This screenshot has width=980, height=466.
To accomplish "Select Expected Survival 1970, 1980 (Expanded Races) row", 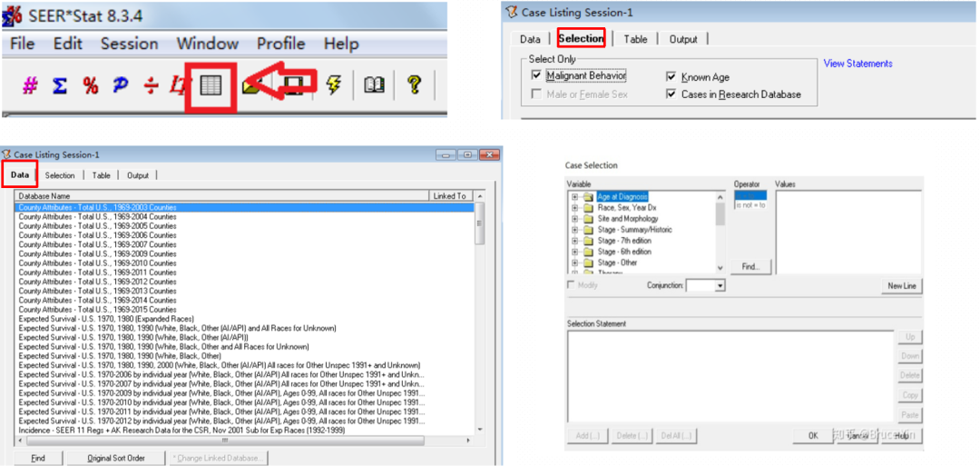I will pos(244,318).
